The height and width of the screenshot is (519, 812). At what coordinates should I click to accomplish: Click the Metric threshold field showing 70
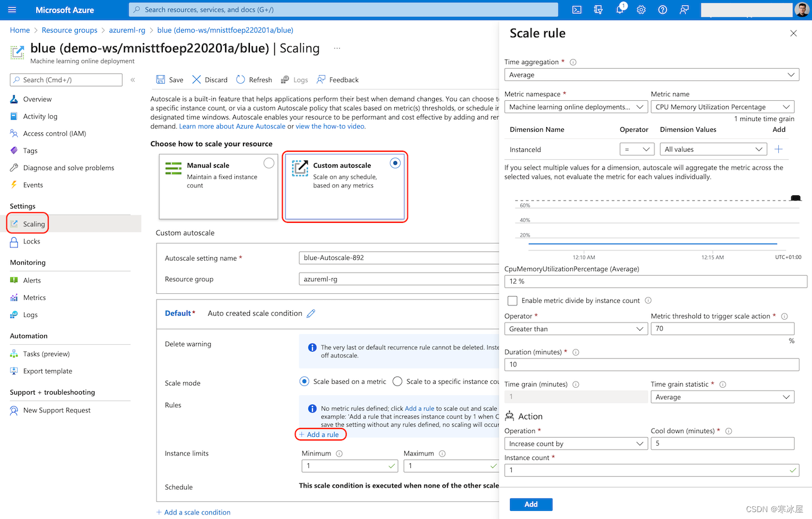[x=723, y=328]
